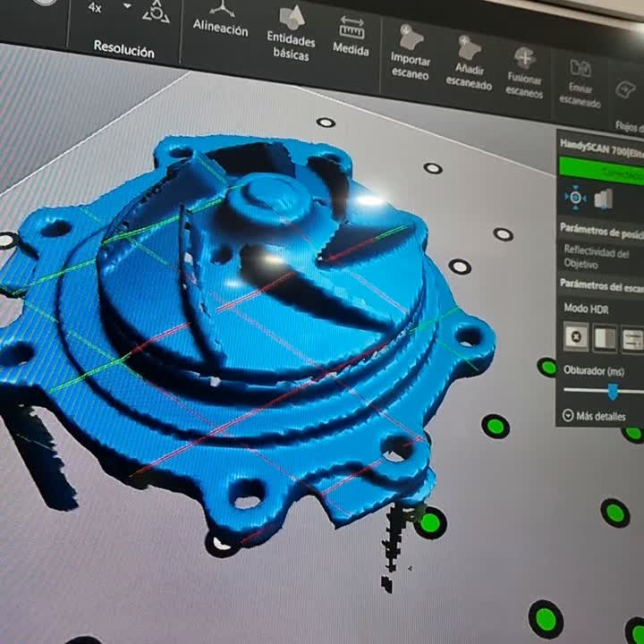The width and height of the screenshot is (644, 644).
Task: Click Fusionar escaneos in the toolbar
Action: [x=524, y=71]
